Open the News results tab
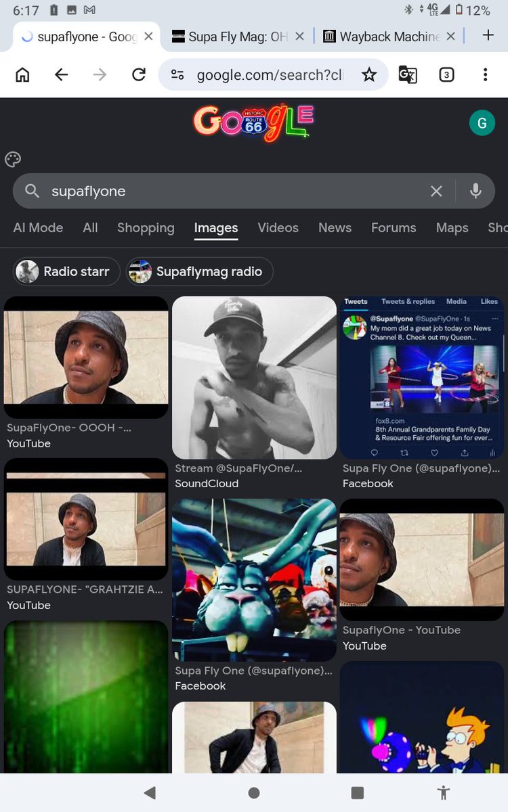The height and width of the screenshot is (812, 508). [335, 228]
